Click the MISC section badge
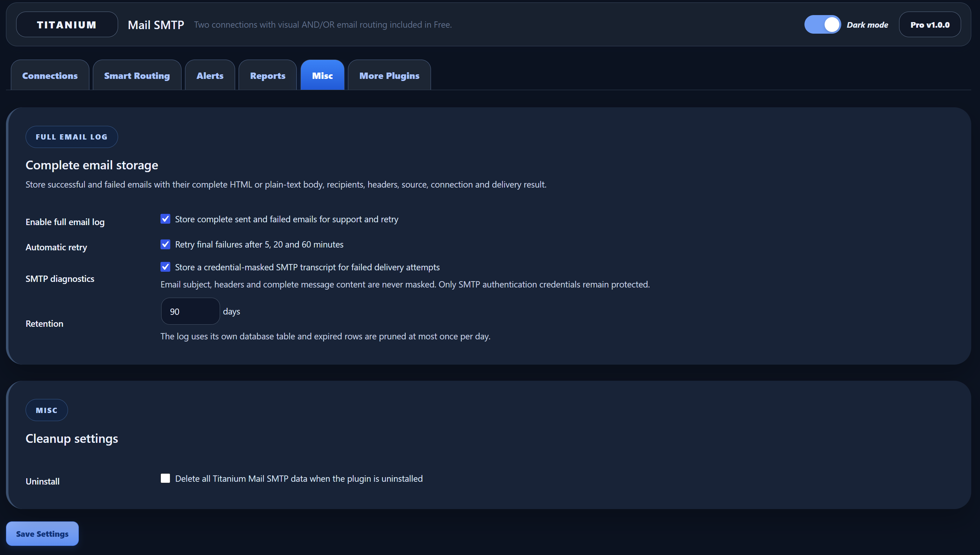 point(47,410)
